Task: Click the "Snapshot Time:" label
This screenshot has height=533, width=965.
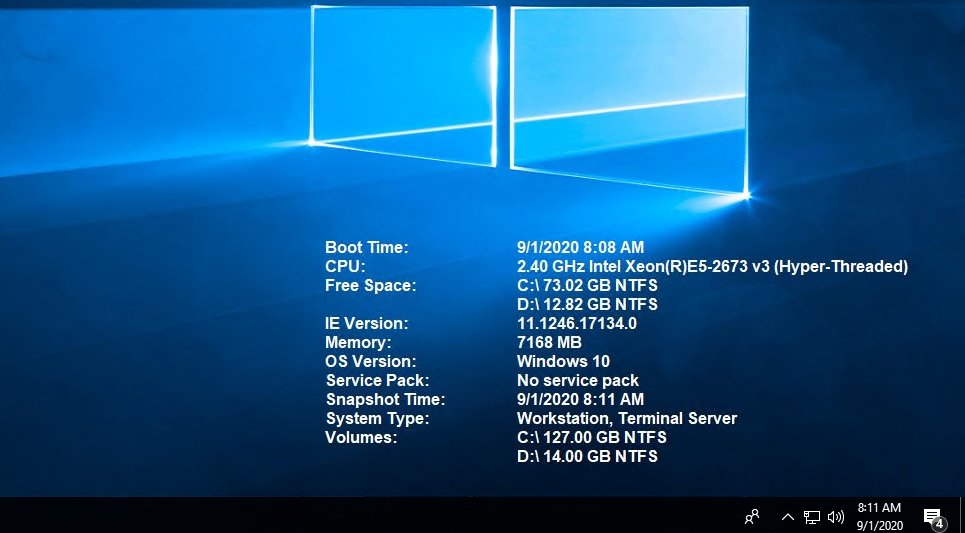Action: point(385,399)
